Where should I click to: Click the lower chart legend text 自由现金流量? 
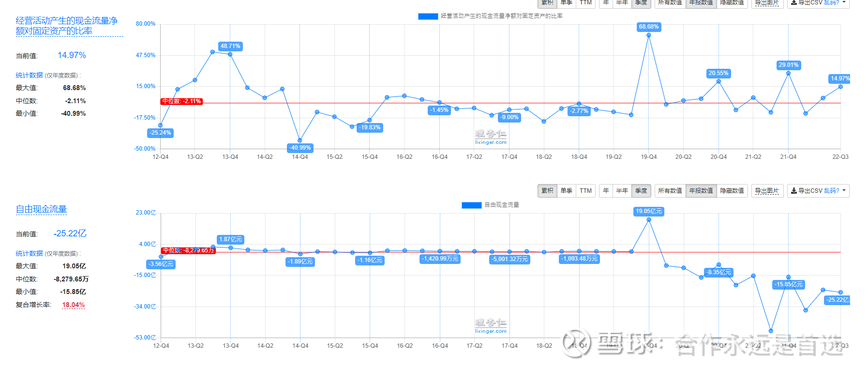coord(502,205)
